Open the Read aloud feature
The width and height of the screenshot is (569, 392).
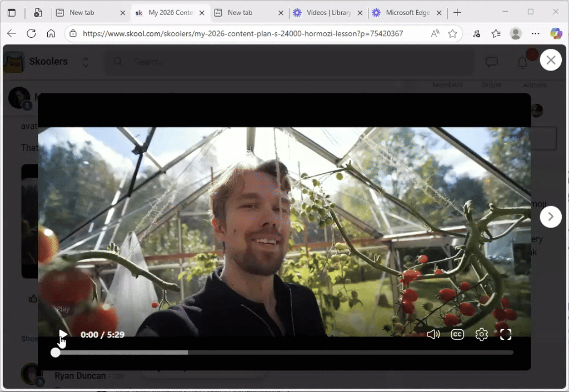point(435,33)
